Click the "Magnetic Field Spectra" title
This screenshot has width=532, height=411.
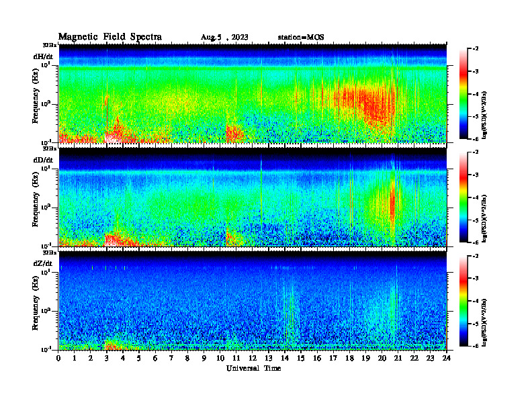coord(110,37)
